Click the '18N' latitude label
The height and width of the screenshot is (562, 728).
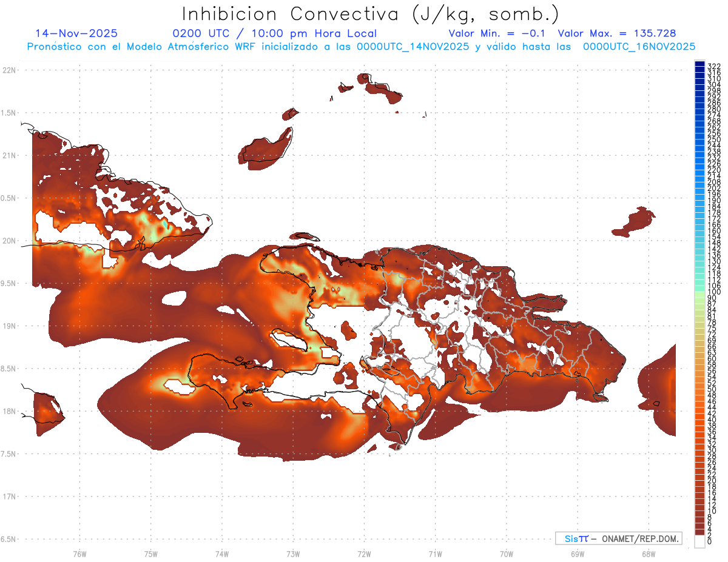(10, 411)
